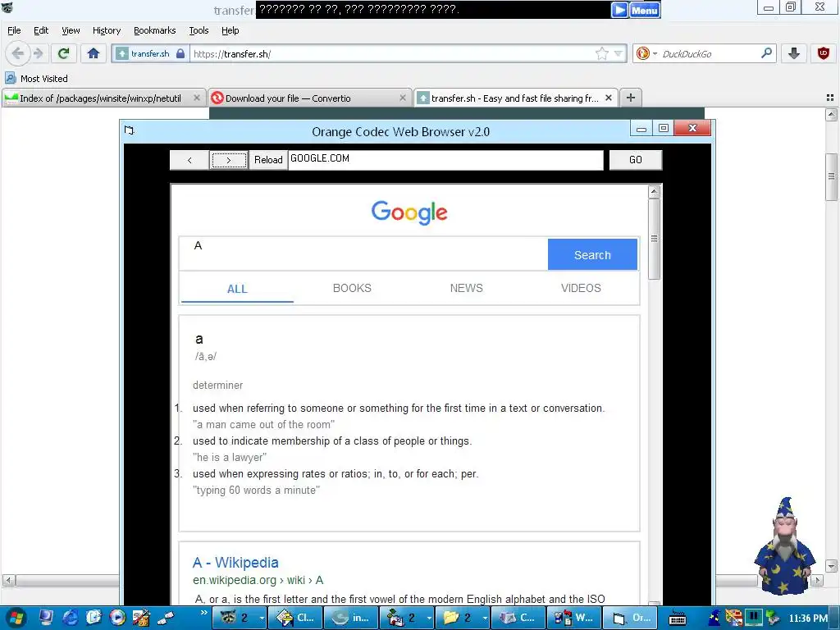The image size is (840, 630).
Task: Click the blue play icon beside Menu
Action: (620, 10)
